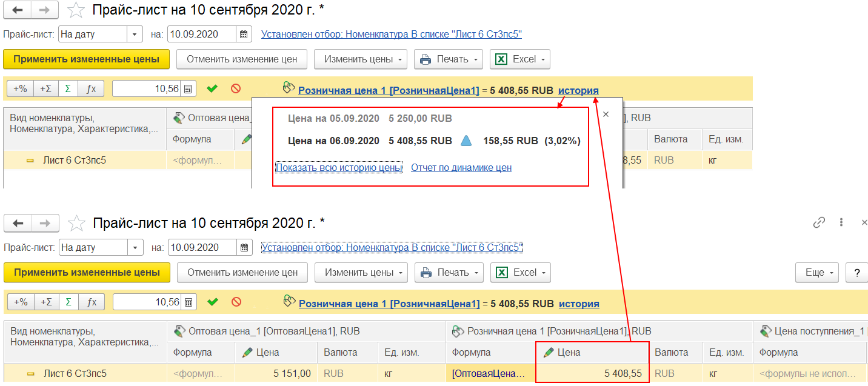Click Показать всю историю цены link
Viewport: 868px width, 386px height.
coord(339,168)
